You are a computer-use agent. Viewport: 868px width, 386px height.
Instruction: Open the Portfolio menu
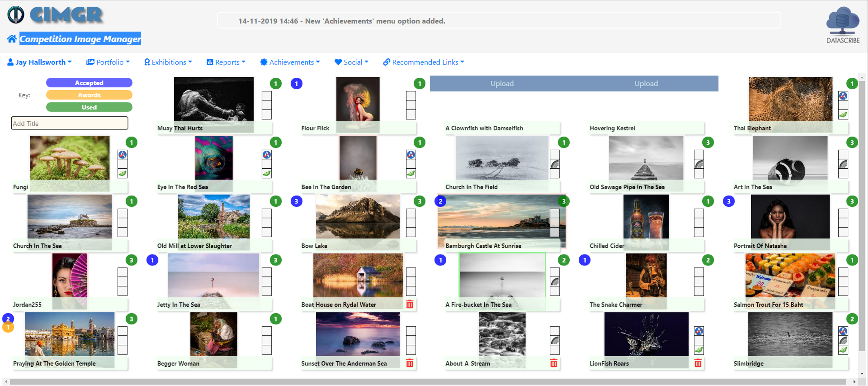pyautogui.click(x=108, y=62)
